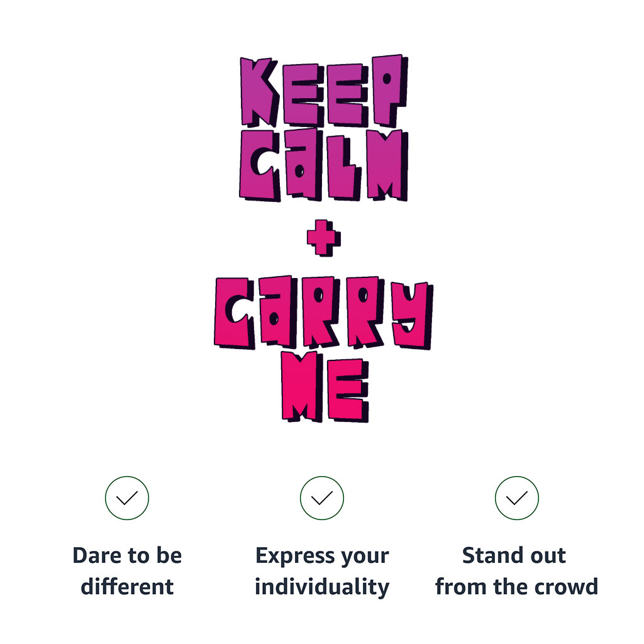The image size is (644, 644).
Task: Click the checkmark above Dare to be different
Action: pos(127,498)
